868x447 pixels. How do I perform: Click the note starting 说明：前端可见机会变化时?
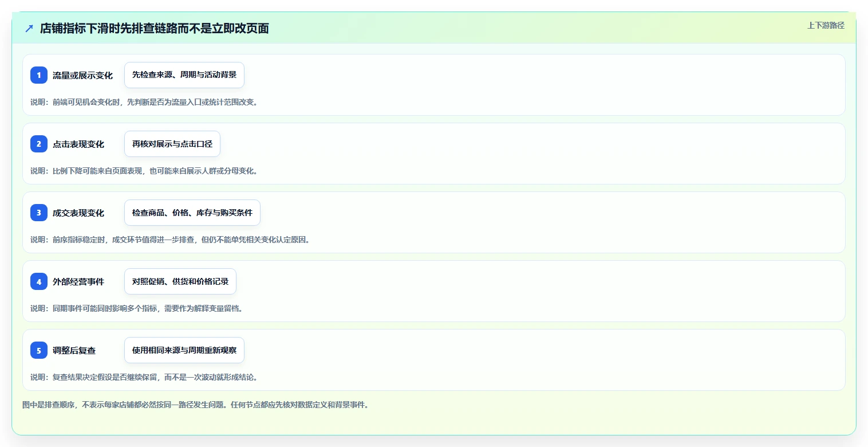[x=144, y=102]
